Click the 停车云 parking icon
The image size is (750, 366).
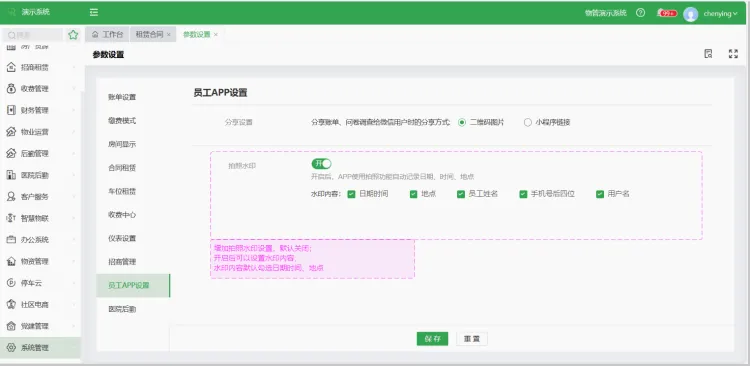(11, 283)
